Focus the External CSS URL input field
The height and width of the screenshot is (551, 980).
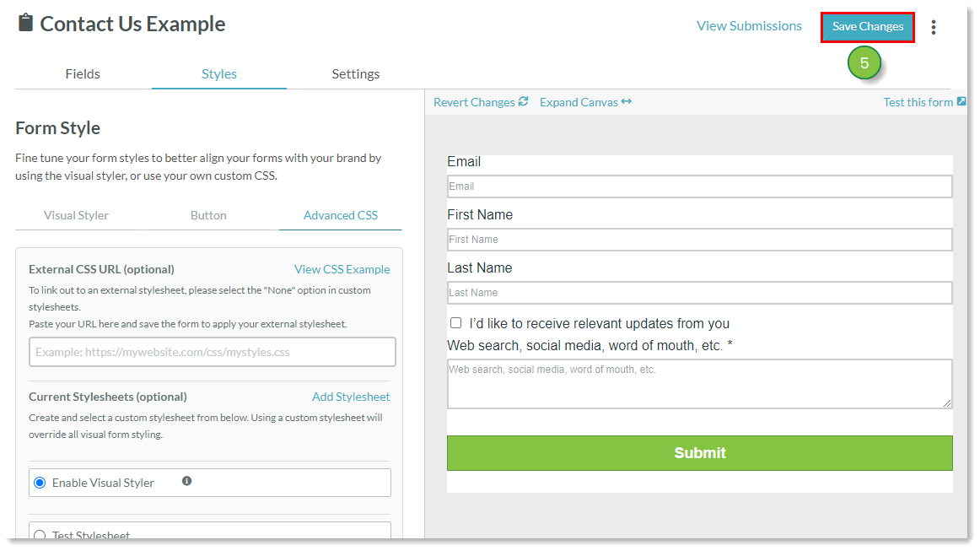213,352
